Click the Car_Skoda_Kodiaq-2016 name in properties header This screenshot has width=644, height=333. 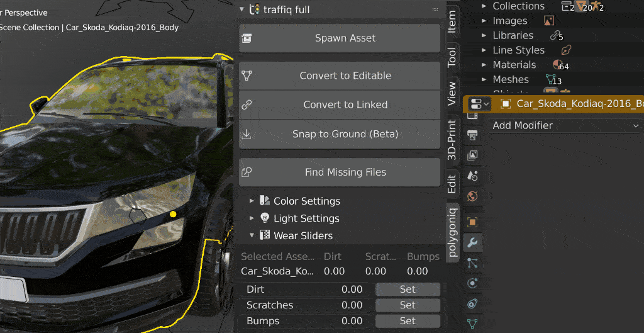579,104
